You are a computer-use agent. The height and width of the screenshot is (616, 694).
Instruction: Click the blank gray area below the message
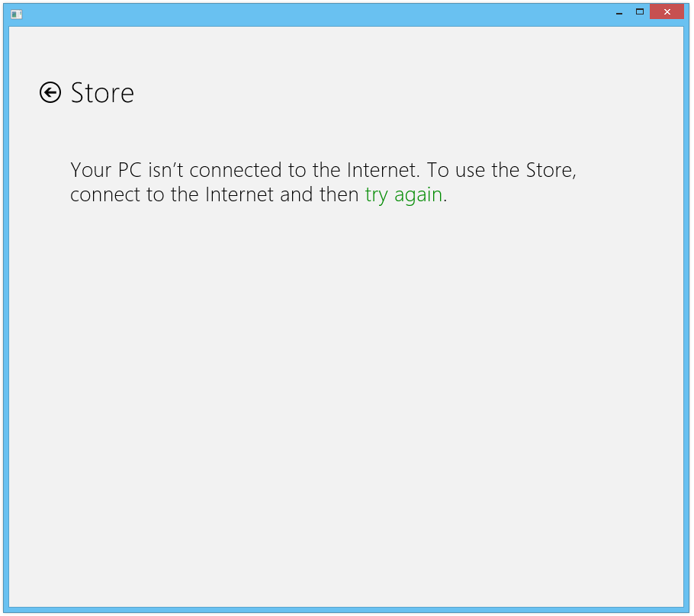coord(343,396)
